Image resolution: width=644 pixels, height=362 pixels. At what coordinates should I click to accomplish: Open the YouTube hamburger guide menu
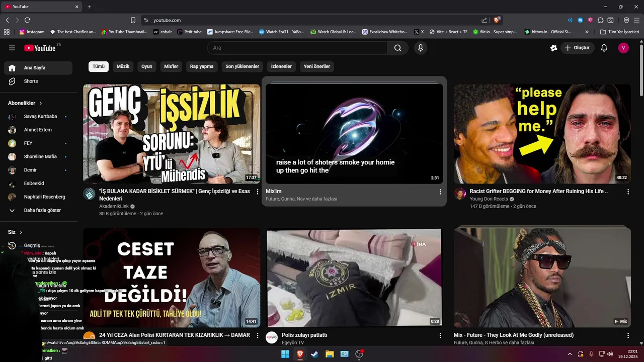pyautogui.click(x=12, y=48)
